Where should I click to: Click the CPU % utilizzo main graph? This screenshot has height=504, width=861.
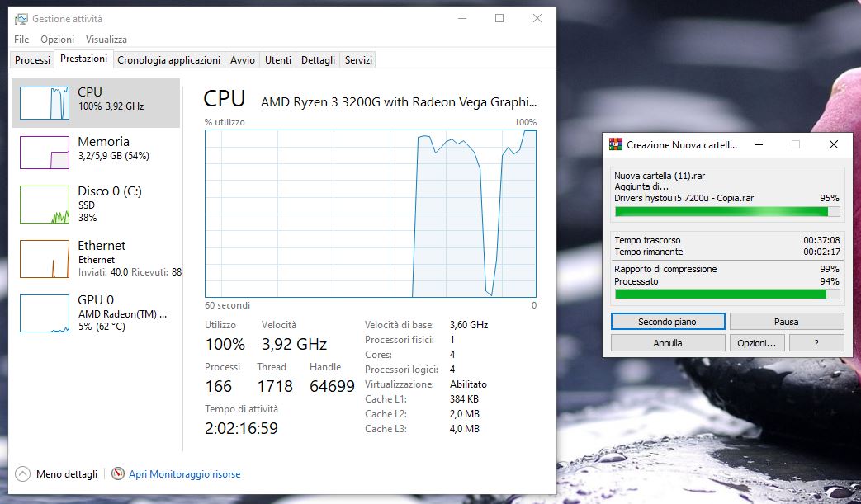[x=370, y=214]
